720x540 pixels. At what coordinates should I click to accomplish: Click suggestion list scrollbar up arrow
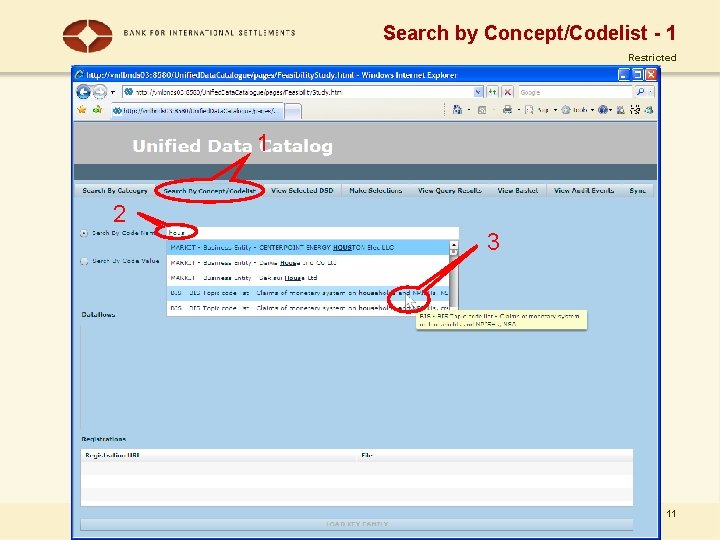tap(454, 245)
